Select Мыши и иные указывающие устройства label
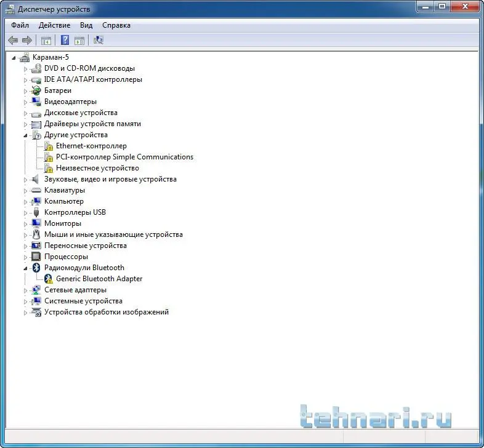Screen dimensions: 484x448 tap(113, 234)
